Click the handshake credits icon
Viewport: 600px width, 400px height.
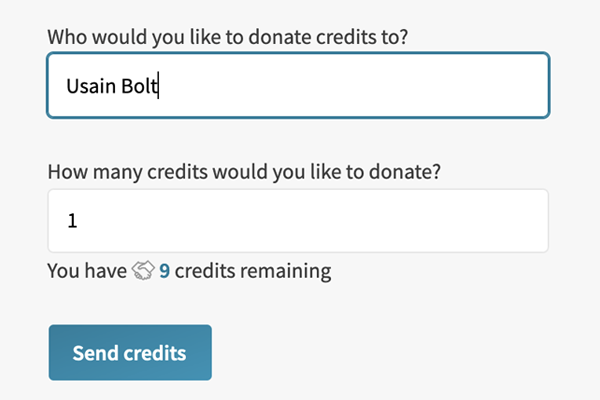(143, 271)
